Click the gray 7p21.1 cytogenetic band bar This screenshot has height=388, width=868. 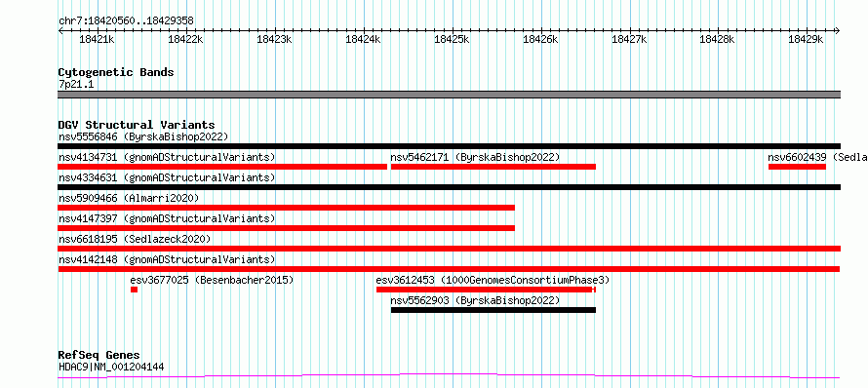[449, 95]
